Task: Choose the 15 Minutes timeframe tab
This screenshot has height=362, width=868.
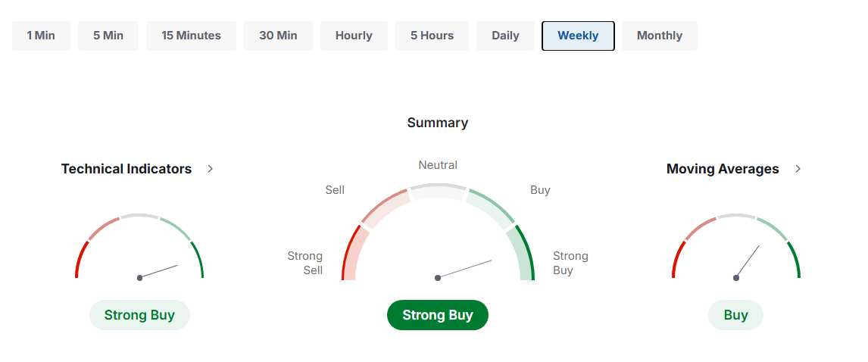Action: (x=191, y=36)
